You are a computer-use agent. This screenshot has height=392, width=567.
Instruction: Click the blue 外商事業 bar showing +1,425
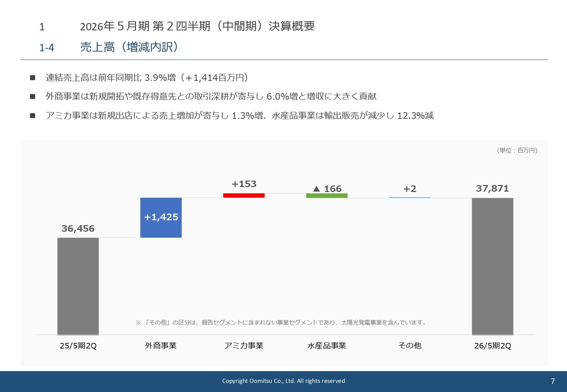pos(161,217)
